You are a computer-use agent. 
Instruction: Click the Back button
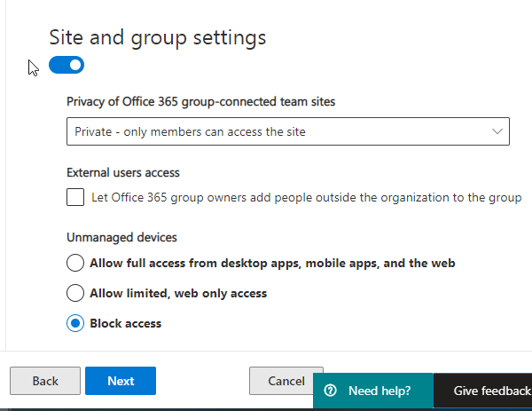45,381
